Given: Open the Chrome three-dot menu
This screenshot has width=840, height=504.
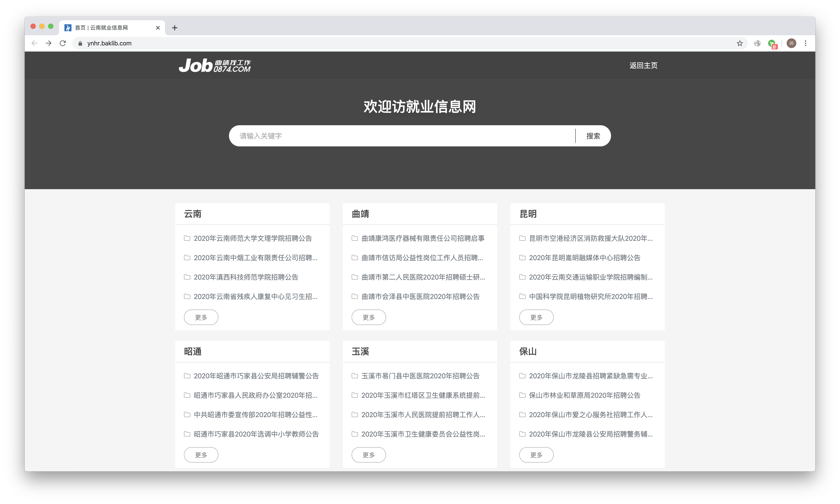Looking at the screenshot, I should click(x=805, y=43).
